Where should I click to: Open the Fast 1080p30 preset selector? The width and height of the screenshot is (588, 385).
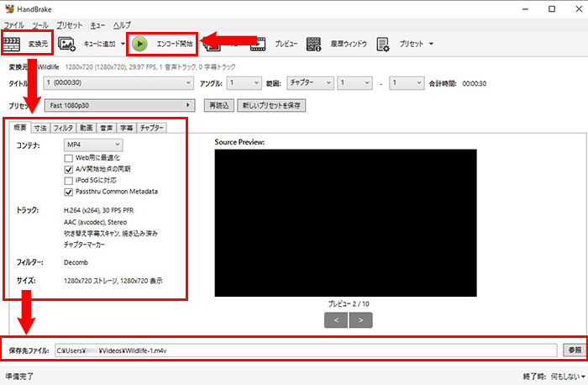click(x=119, y=105)
